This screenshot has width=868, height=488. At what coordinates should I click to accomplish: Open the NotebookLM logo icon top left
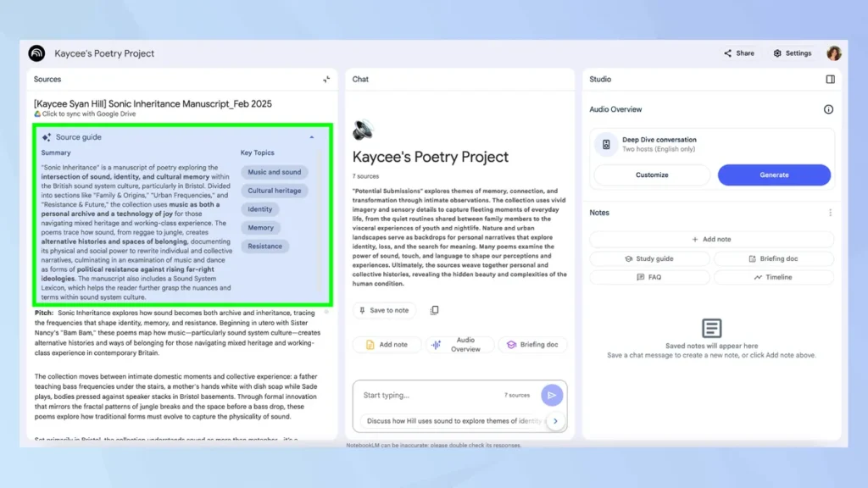(35, 53)
